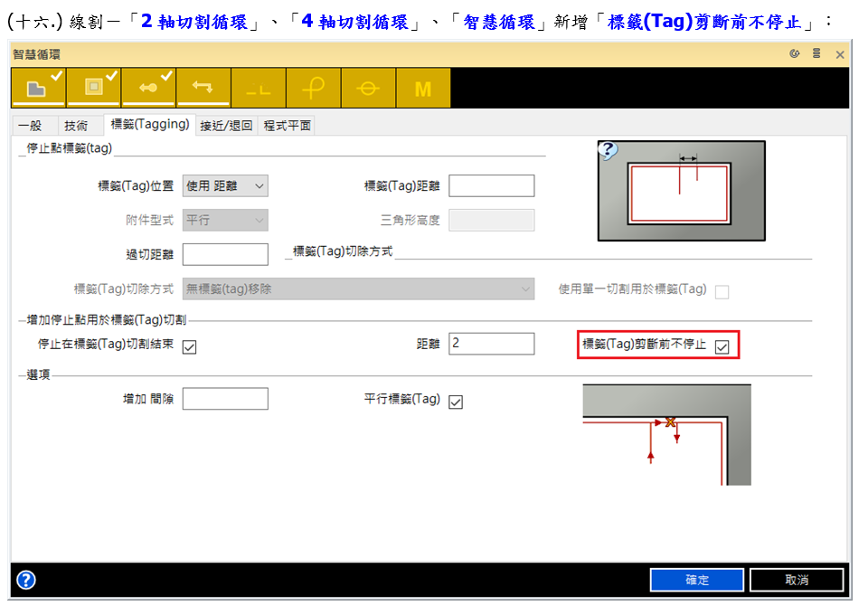Uncheck the 平行標籤(Tag) checkbox
Image resolution: width=868 pixels, height=615 pixels.
456,402
